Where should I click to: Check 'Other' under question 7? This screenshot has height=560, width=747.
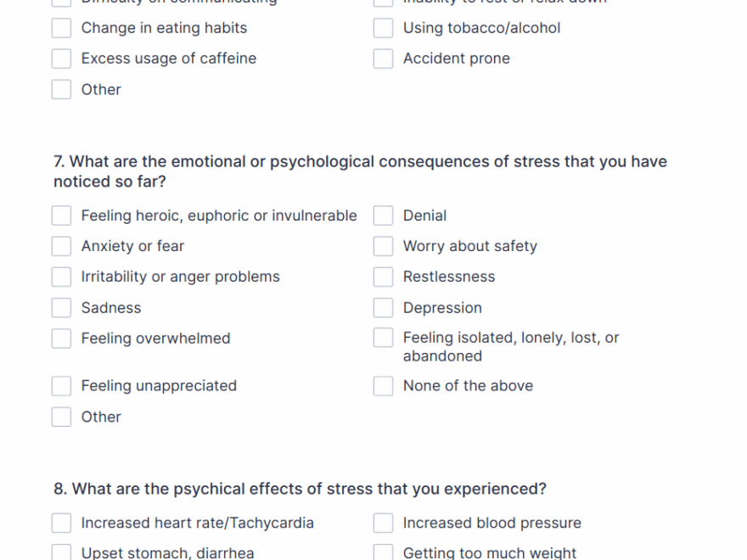click(60, 416)
